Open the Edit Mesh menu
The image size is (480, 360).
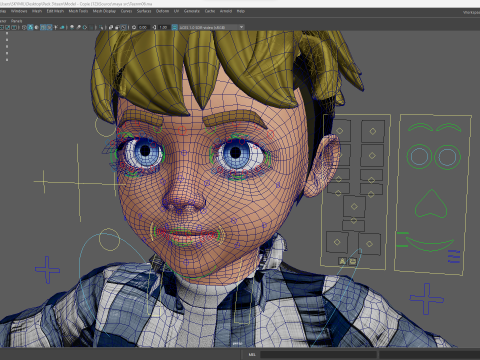pyautogui.click(x=55, y=11)
